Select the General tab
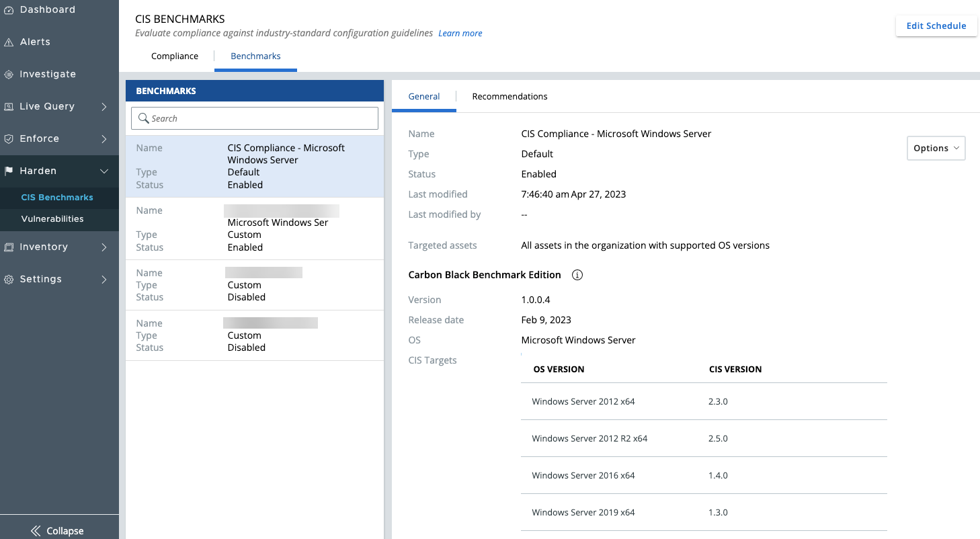The height and width of the screenshot is (539, 980). point(424,97)
